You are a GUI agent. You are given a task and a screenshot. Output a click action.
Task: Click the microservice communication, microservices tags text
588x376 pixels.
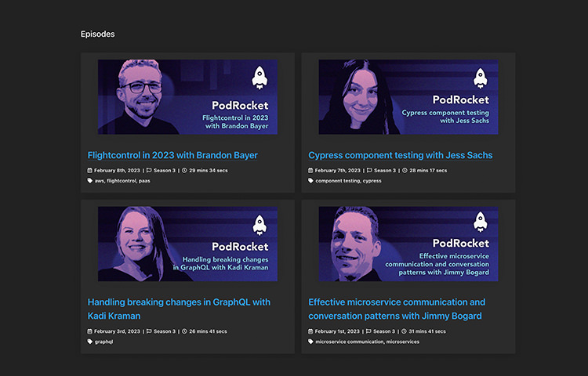368,342
